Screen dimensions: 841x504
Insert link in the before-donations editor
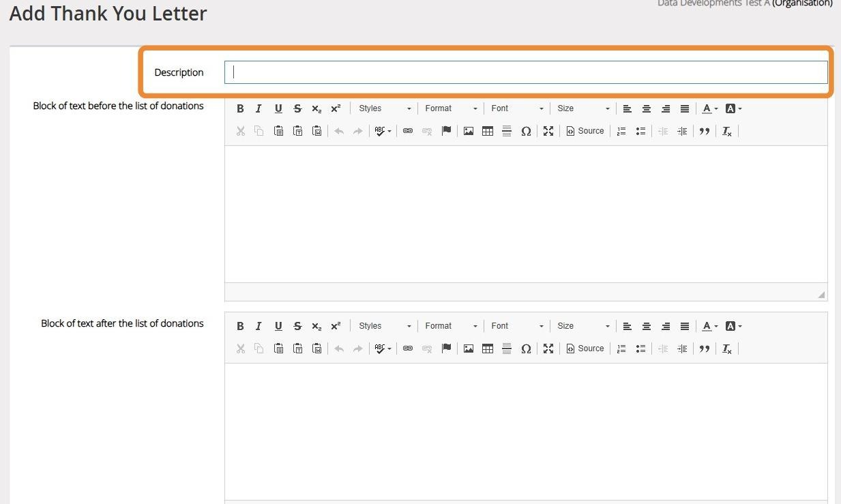tap(408, 131)
